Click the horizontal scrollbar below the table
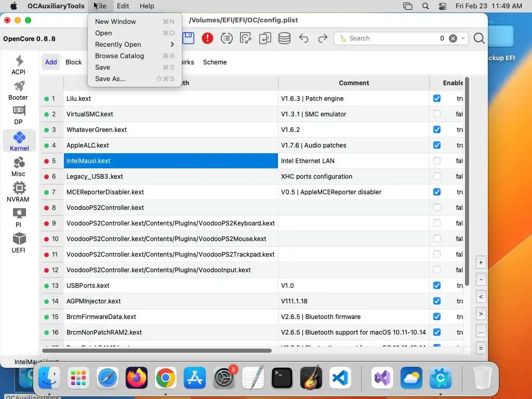This screenshot has height=399, width=532. coord(157,351)
